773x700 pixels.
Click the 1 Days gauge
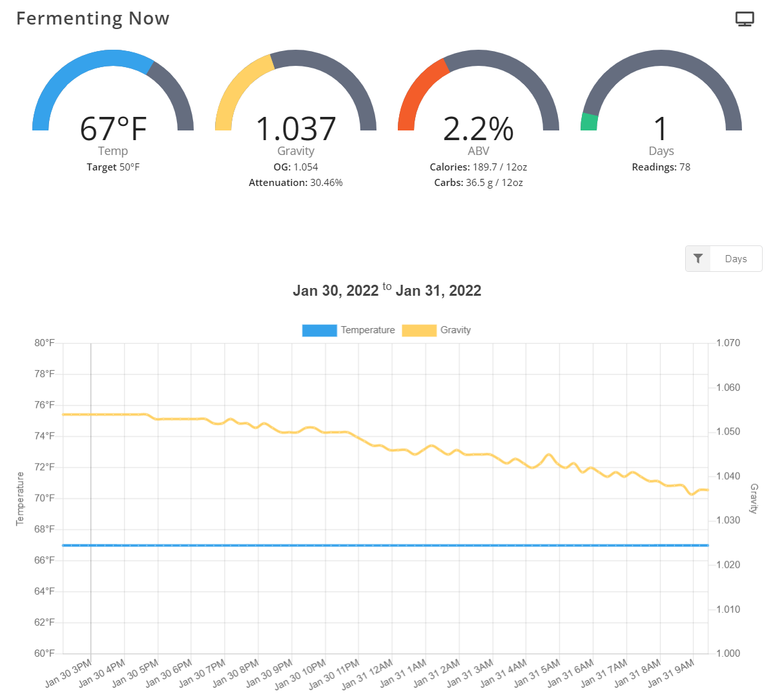point(661,90)
